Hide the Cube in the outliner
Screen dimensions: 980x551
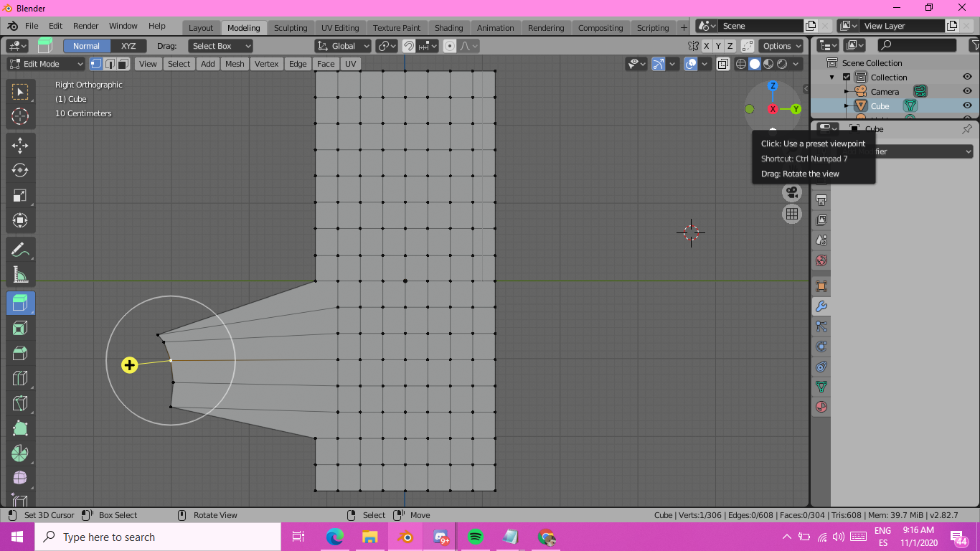click(967, 106)
